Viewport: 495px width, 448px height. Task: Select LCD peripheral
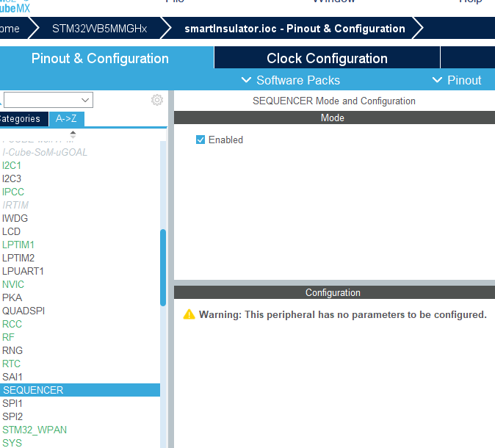pyautogui.click(x=11, y=232)
